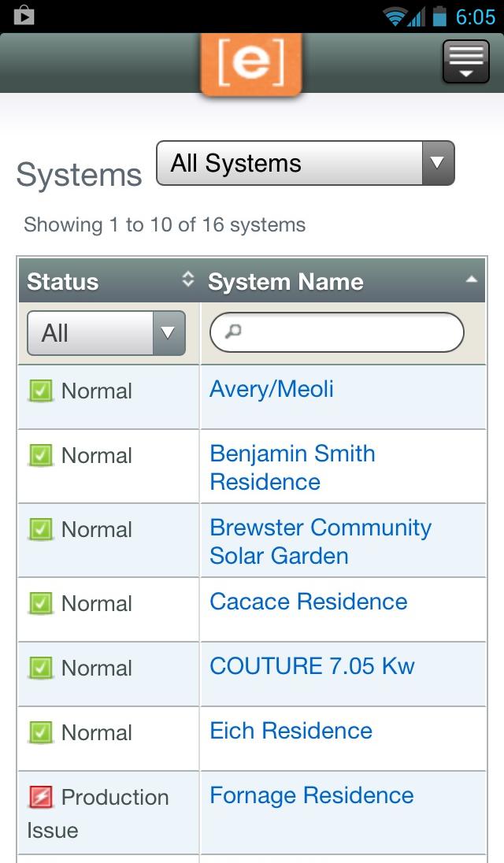
Task: Toggle System Name sort order arrow
Action: pyautogui.click(x=471, y=280)
